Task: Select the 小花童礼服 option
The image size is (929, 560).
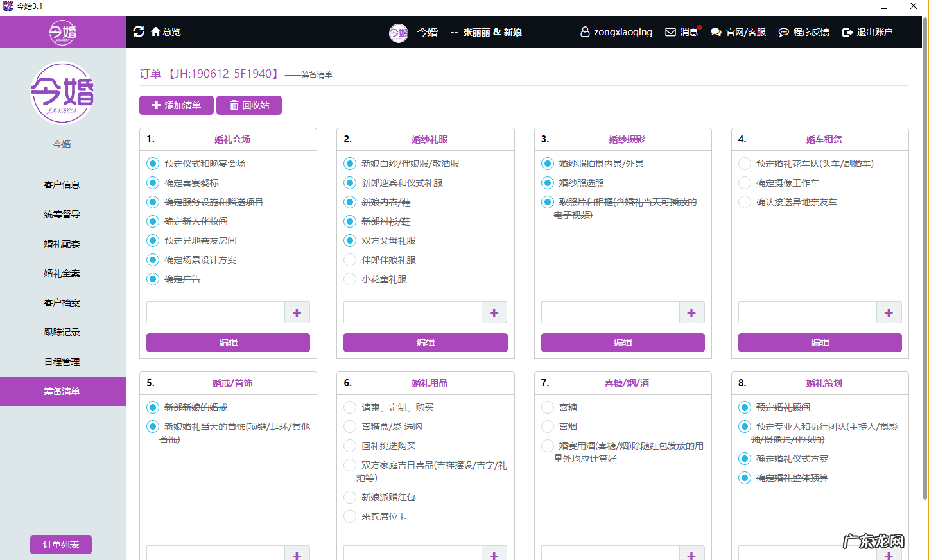Action: (x=349, y=279)
